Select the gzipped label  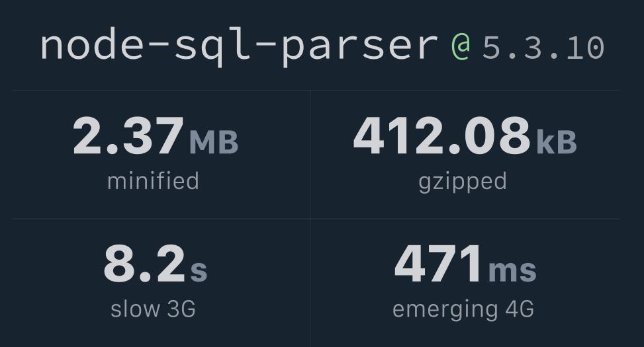pyautogui.click(x=463, y=182)
